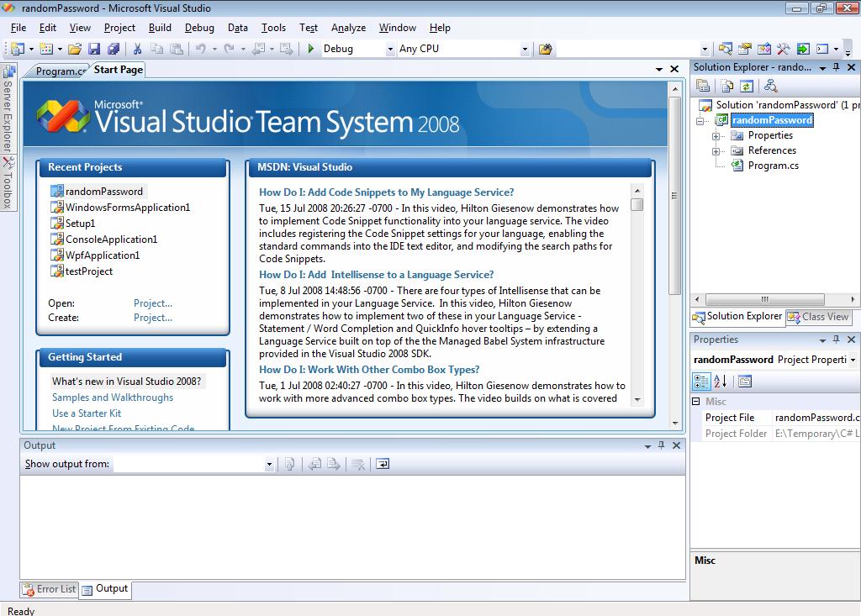The width and height of the screenshot is (861, 616).
Task: Click the Find in Files binoculars icon
Action: click(x=545, y=49)
